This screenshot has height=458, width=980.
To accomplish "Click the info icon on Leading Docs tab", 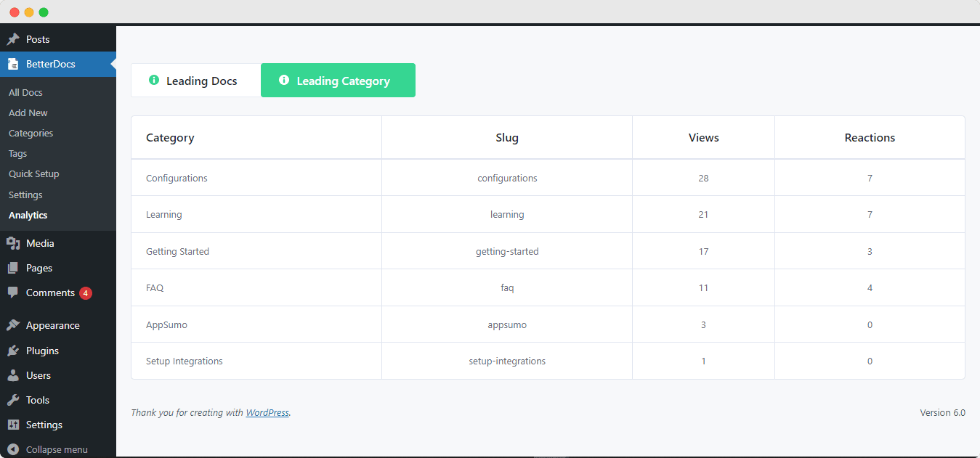I will [154, 80].
